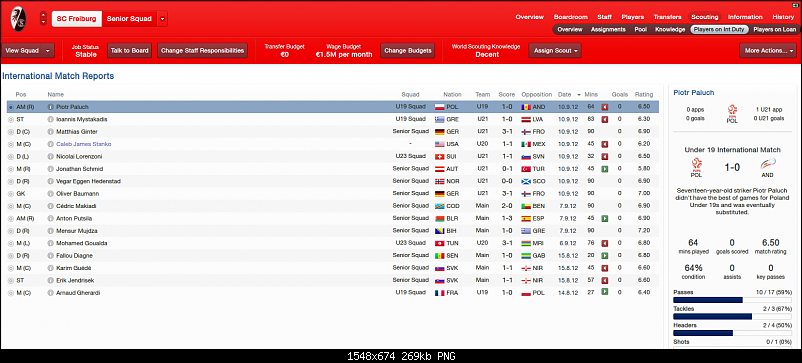802x363 pixels.
Task: Open the History menu
Action: [x=783, y=17]
